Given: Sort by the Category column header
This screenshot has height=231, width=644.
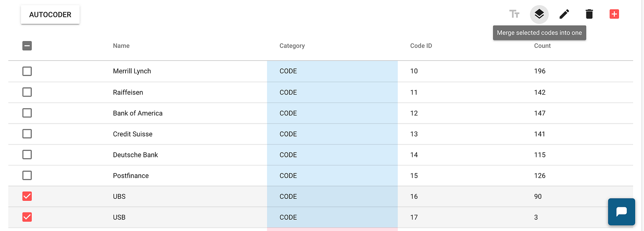Looking at the screenshot, I should (x=292, y=46).
